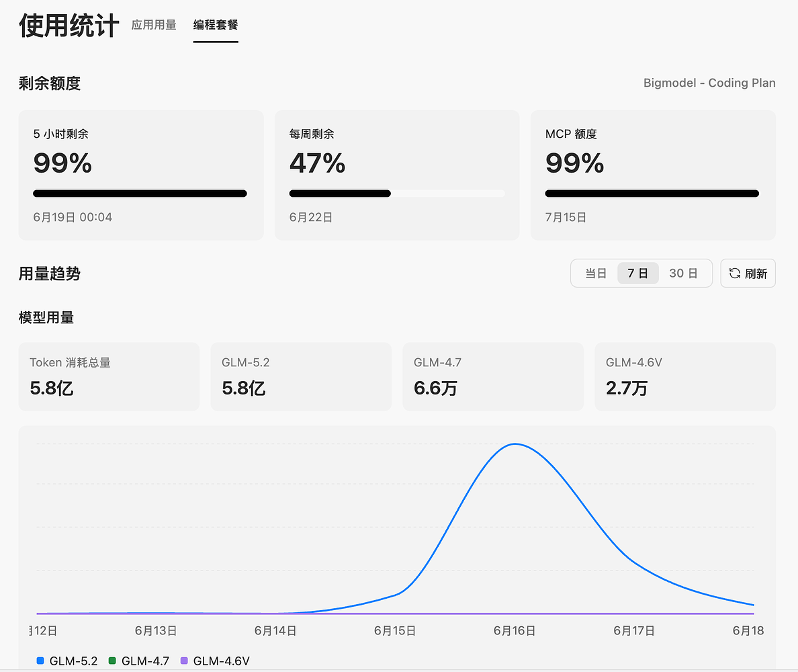798x672 pixels.
Task: Click the 模型用量 heading
Action: pyautogui.click(x=46, y=318)
